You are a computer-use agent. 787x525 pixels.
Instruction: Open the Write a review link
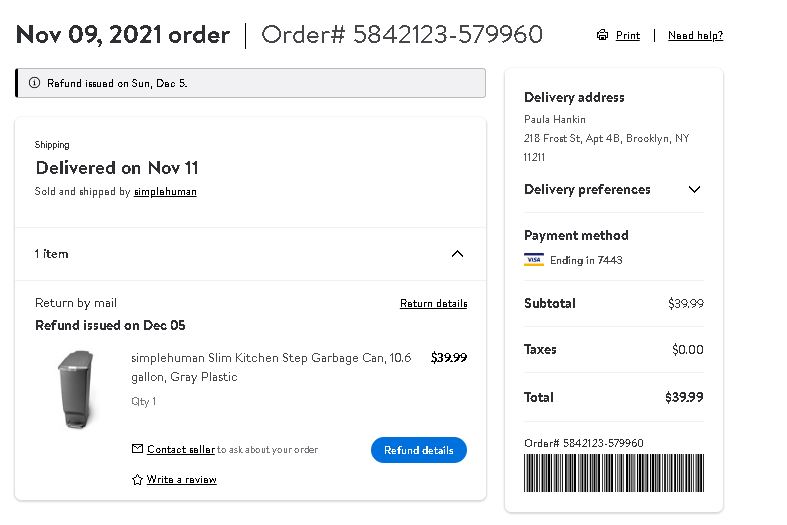(x=182, y=479)
